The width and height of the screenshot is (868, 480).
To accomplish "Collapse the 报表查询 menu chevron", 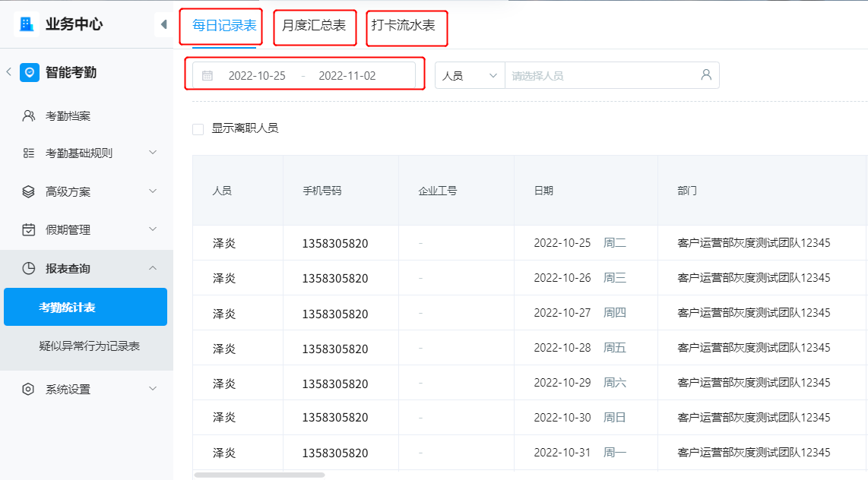I will pyautogui.click(x=153, y=268).
